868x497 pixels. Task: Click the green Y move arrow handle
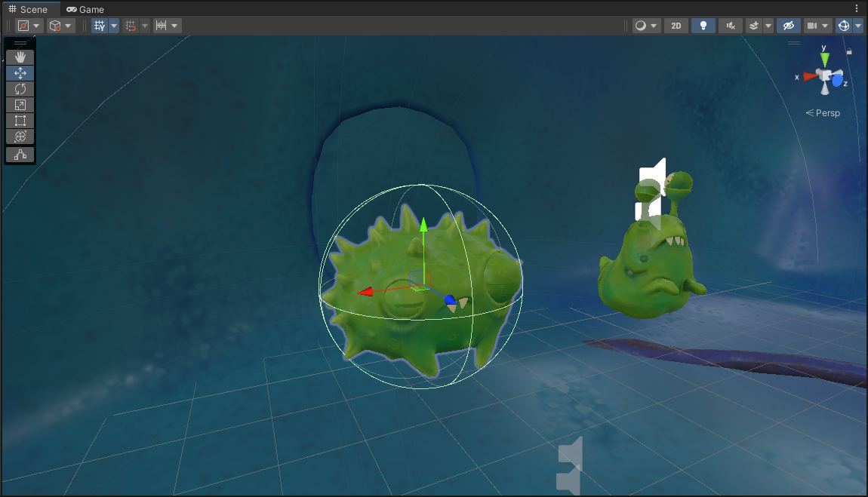pos(423,224)
